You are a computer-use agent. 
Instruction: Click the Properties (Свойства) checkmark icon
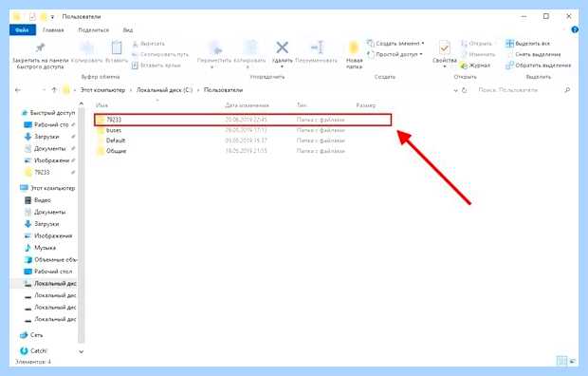pyautogui.click(x=445, y=48)
